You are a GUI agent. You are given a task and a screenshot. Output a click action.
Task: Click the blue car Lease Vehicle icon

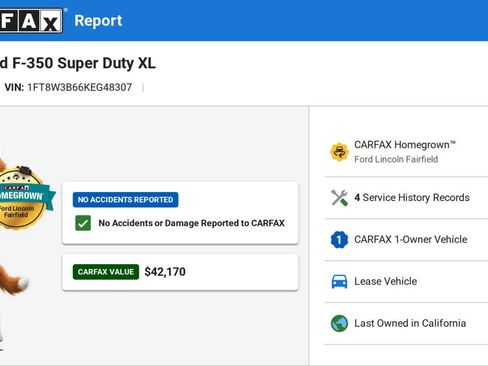[x=339, y=281]
